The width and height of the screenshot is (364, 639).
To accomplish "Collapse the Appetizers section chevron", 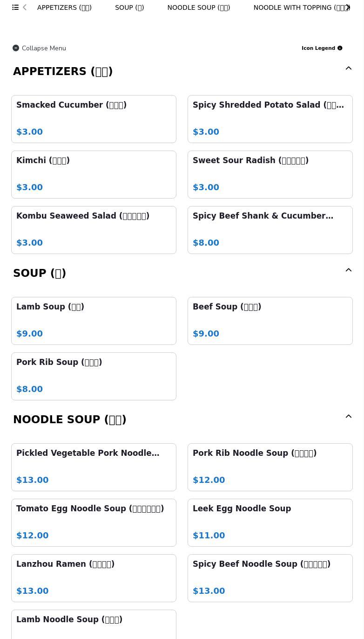I will [348, 69].
